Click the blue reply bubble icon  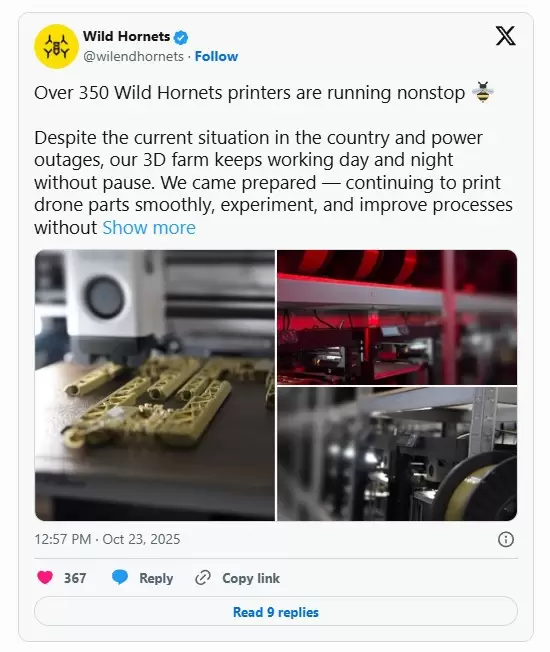pyautogui.click(x=120, y=578)
